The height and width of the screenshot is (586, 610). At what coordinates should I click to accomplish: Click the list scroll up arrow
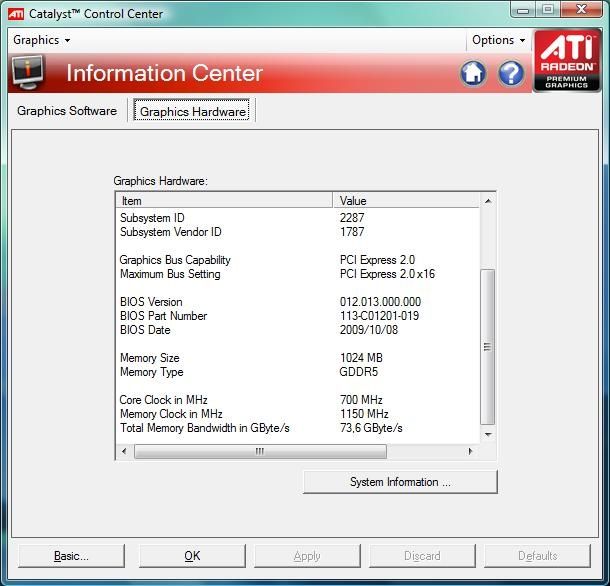(x=488, y=201)
